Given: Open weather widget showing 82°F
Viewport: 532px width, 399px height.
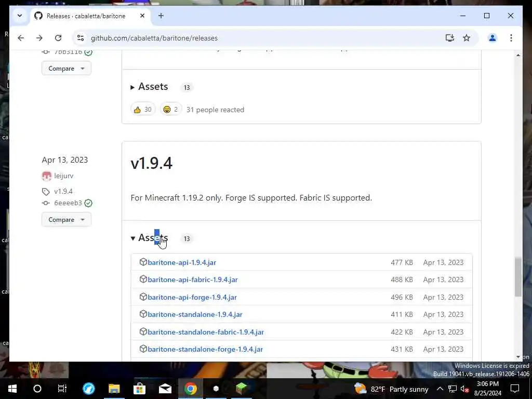Looking at the screenshot, I should [x=391, y=389].
